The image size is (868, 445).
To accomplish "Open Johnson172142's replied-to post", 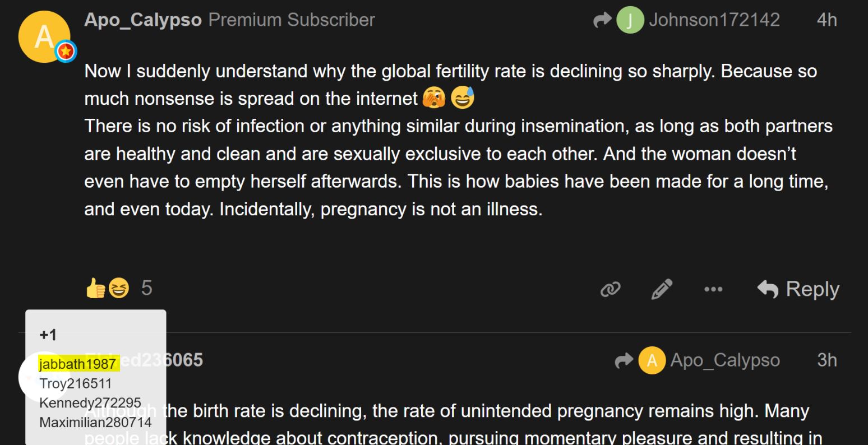I will point(714,20).
